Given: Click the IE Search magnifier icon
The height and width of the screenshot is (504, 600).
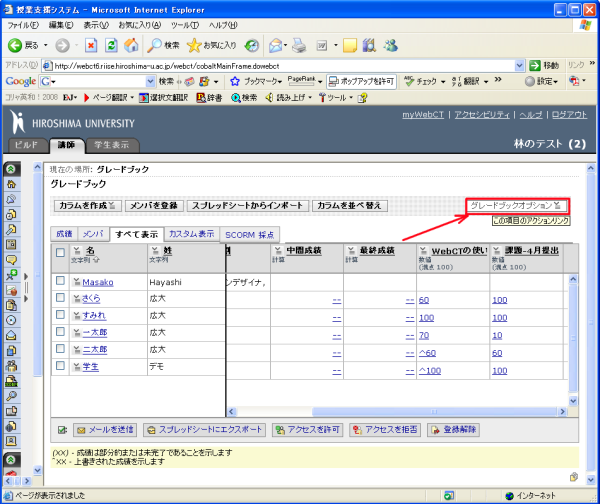Looking at the screenshot, I should [154, 46].
